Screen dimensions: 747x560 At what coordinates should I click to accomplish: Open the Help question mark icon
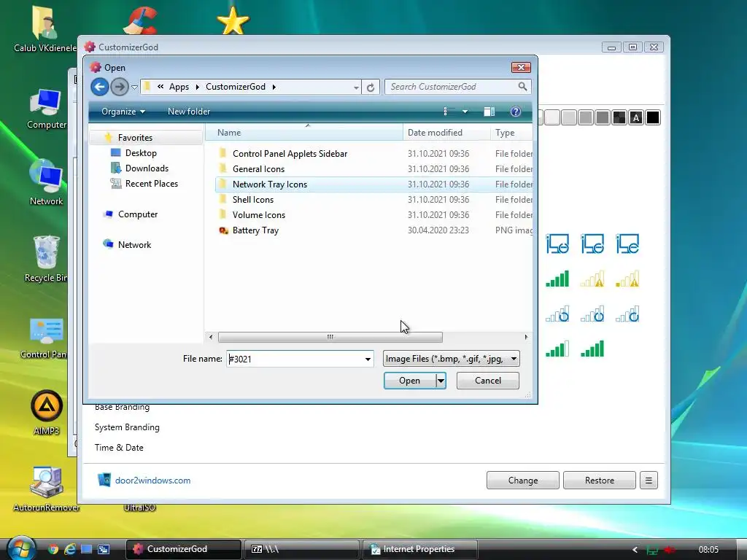(516, 112)
